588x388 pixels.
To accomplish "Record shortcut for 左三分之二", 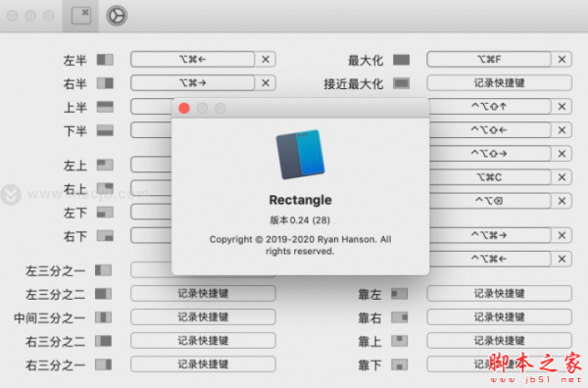I will point(203,294).
